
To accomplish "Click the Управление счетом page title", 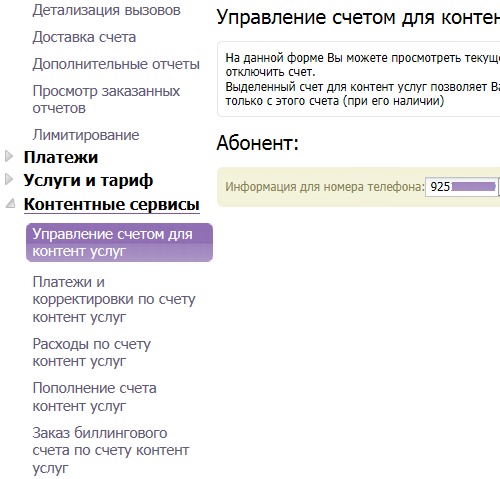I will [358, 17].
